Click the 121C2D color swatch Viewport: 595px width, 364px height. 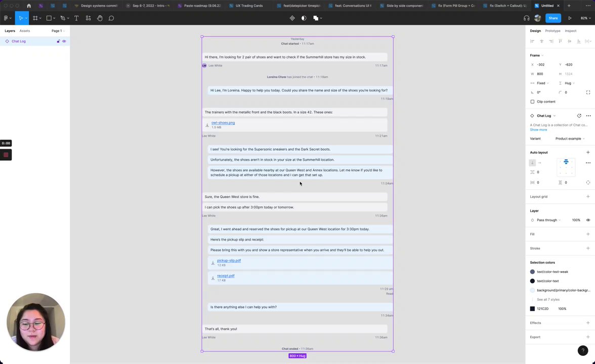point(532,308)
